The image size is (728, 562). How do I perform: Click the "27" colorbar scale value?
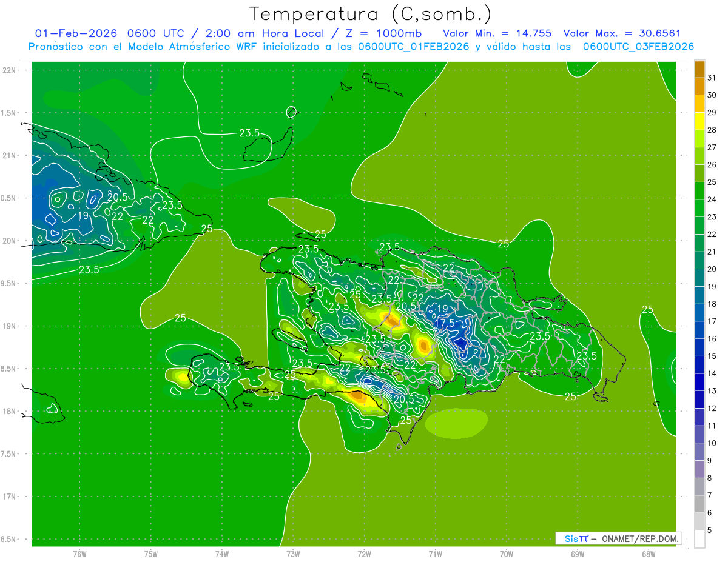coord(712,147)
